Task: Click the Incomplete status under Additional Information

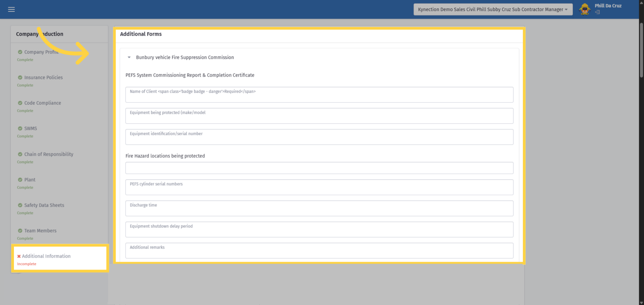Action: (27, 264)
